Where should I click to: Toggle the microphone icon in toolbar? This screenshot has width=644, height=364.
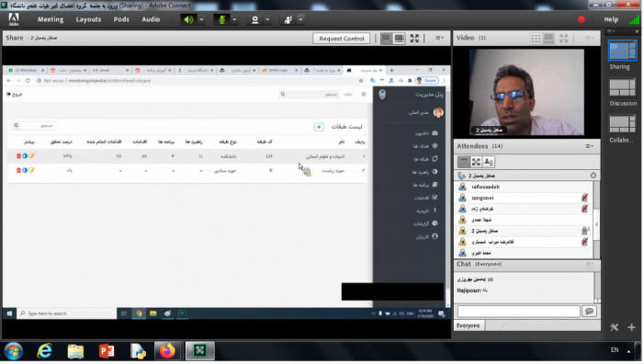[x=221, y=19]
